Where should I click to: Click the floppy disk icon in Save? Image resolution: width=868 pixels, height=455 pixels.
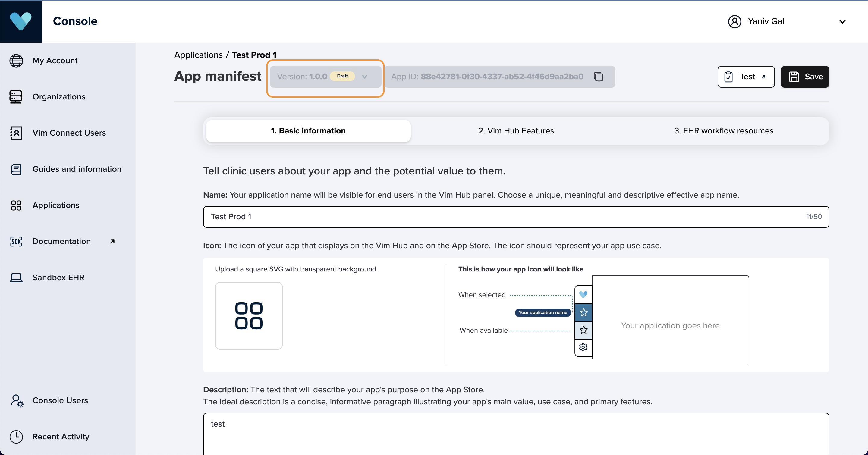794,77
